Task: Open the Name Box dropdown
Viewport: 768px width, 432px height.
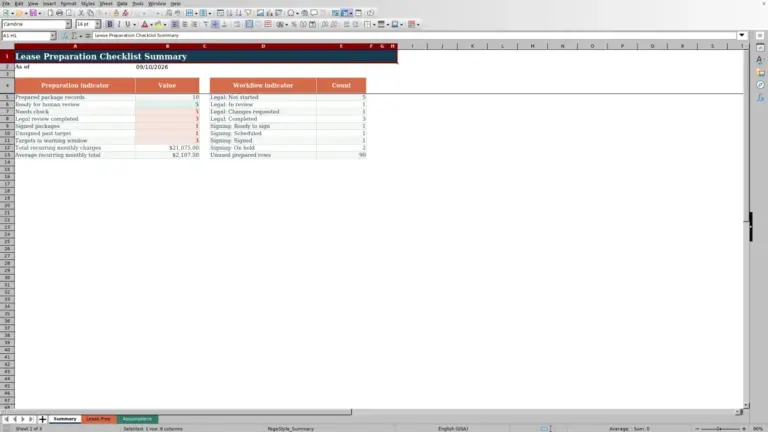Action: (x=52, y=36)
